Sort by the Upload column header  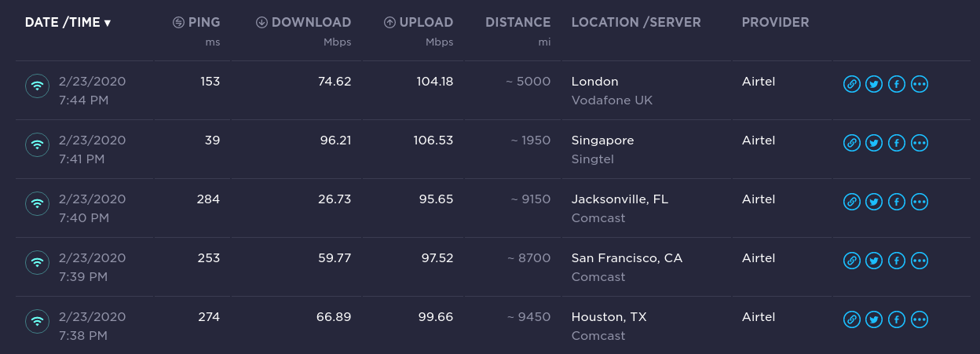tap(419, 22)
